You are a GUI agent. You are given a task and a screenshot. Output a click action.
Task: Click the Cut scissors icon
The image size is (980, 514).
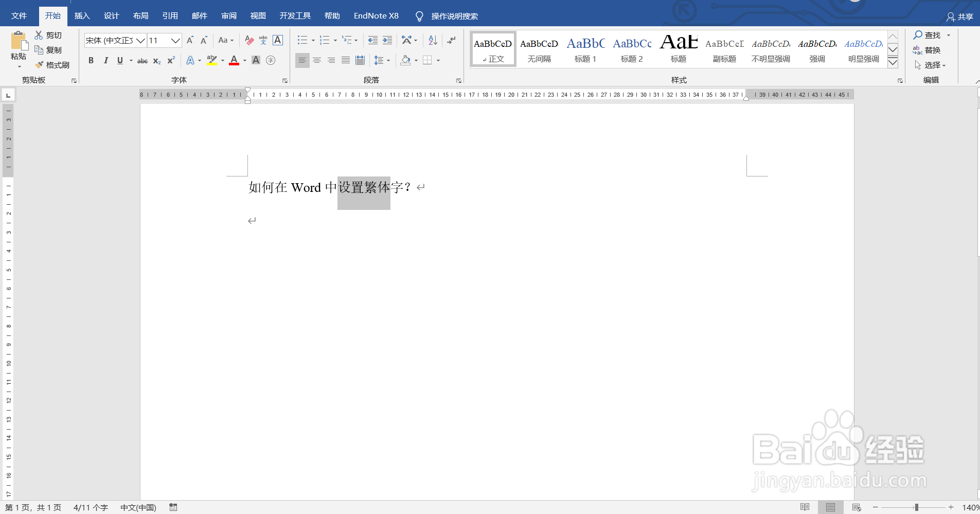[x=39, y=35]
